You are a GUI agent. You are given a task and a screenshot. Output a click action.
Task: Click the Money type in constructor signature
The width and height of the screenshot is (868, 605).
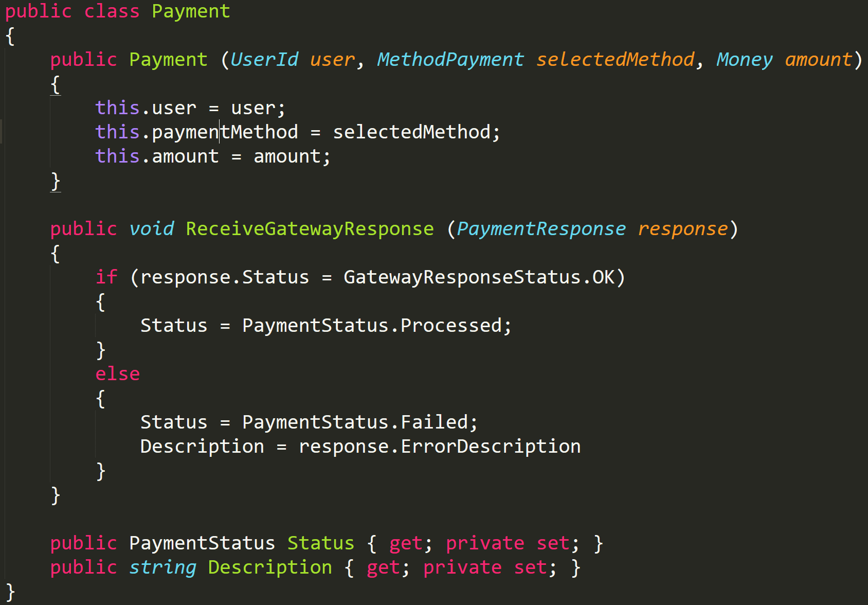[744, 60]
